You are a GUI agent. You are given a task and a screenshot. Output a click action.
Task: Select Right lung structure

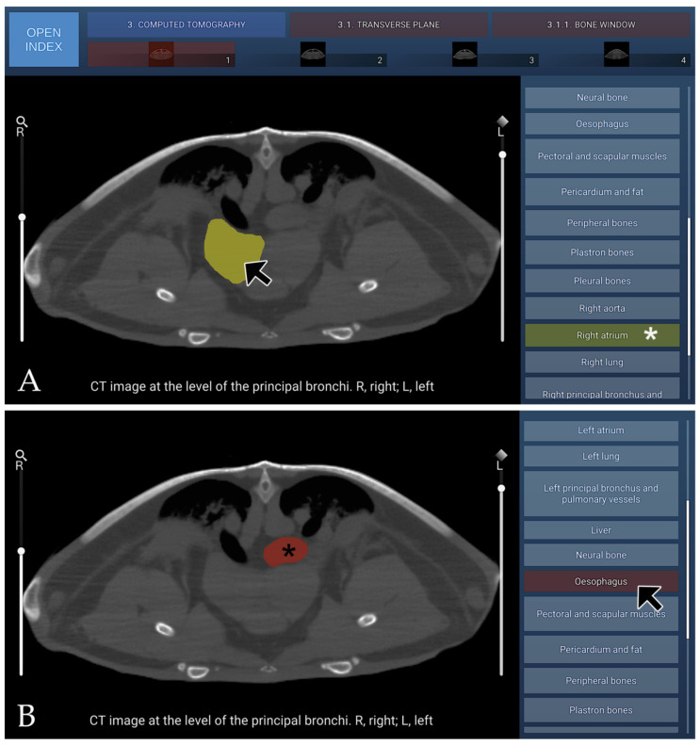click(602, 363)
